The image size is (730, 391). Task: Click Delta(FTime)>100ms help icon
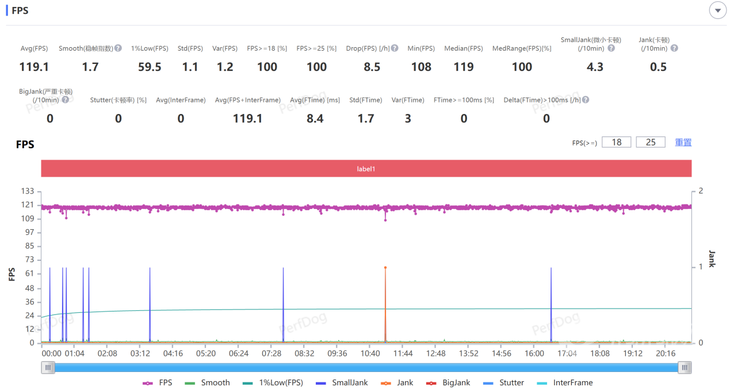[x=585, y=100]
